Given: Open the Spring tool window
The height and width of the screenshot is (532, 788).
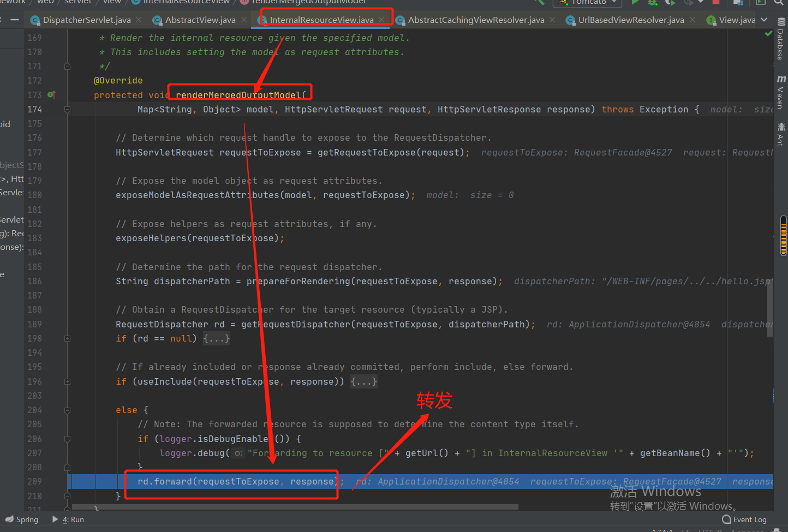Looking at the screenshot, I should click(x=22, y=519).
